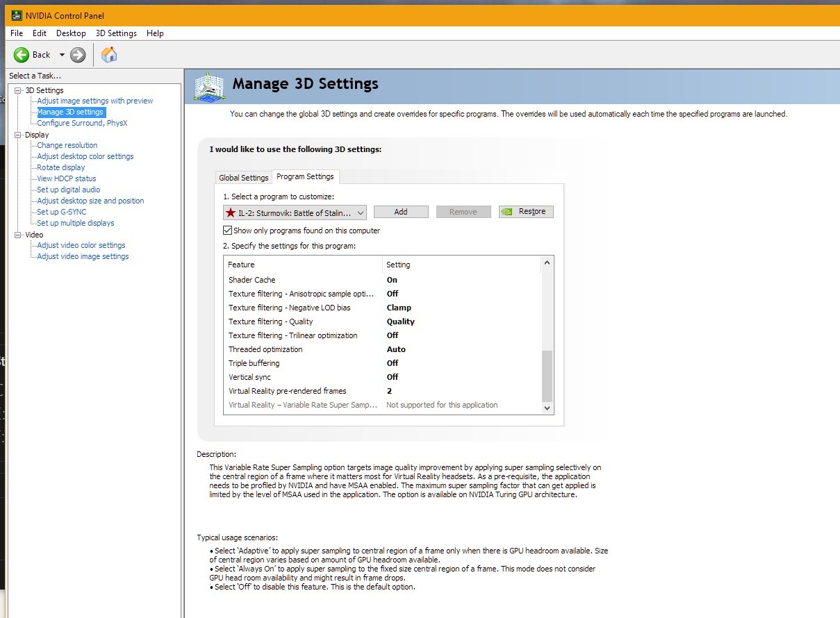The image size is (840, 618).
Task: Open Adjust image settings with preview
Action: [95, 101]
